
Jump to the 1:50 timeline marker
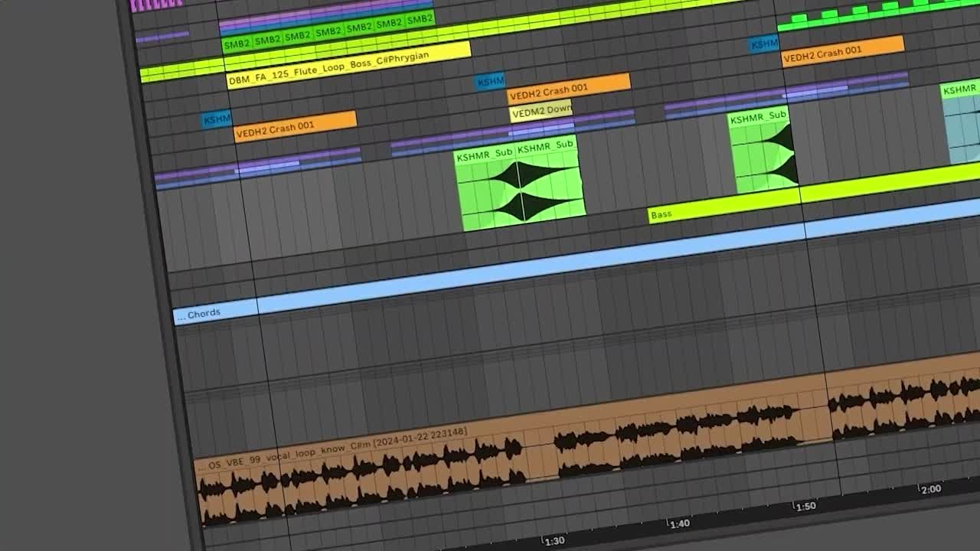tap(805, 507)
